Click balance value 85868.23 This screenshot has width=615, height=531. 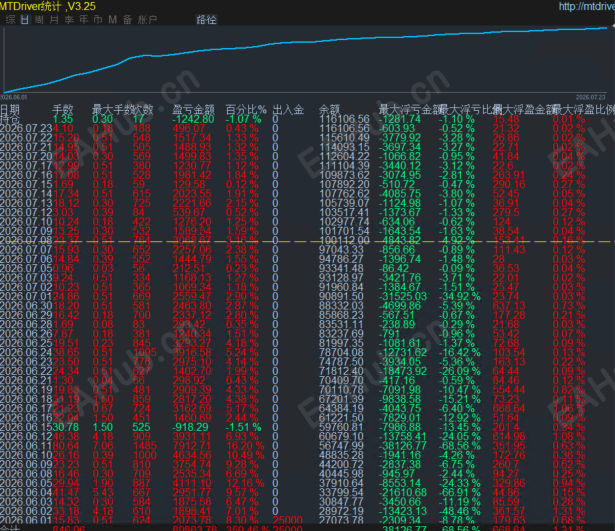(342, 315)
